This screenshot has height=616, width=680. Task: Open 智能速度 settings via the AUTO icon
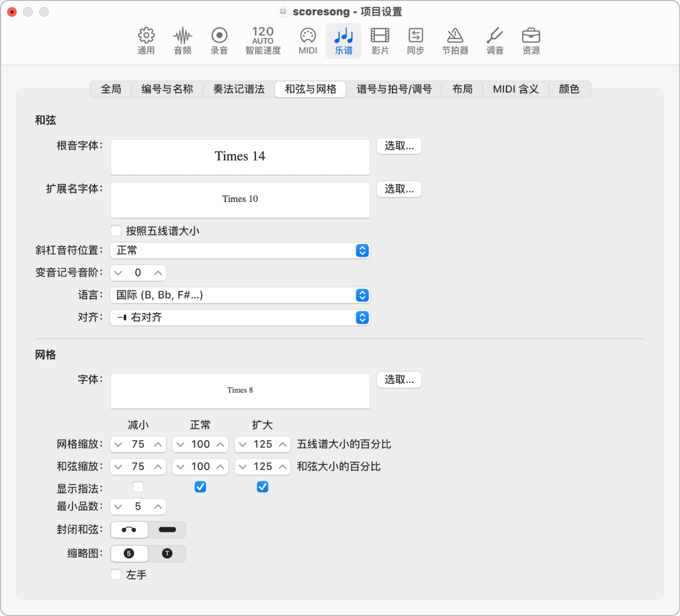(263, 41)
